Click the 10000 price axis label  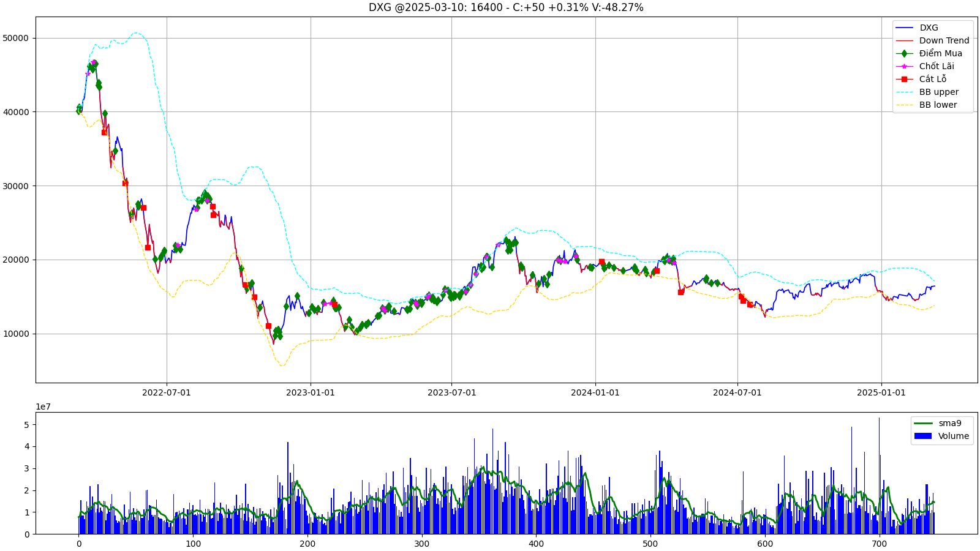coord(16,334)
